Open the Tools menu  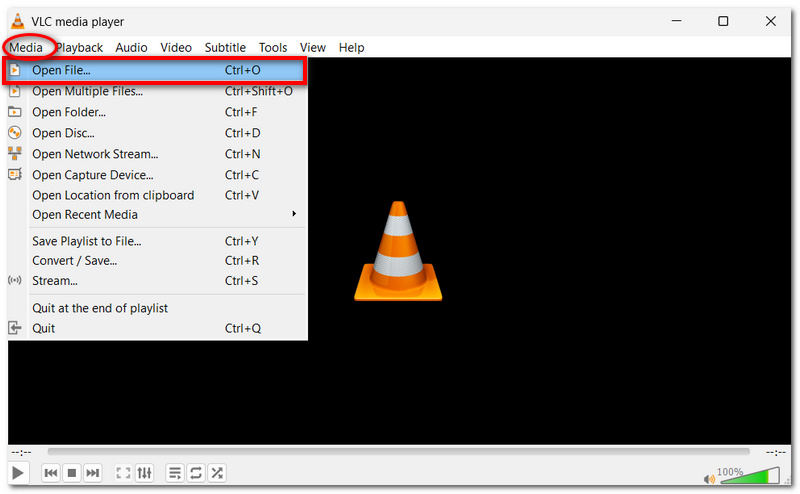pyautogui.click(x=273, y=47)
